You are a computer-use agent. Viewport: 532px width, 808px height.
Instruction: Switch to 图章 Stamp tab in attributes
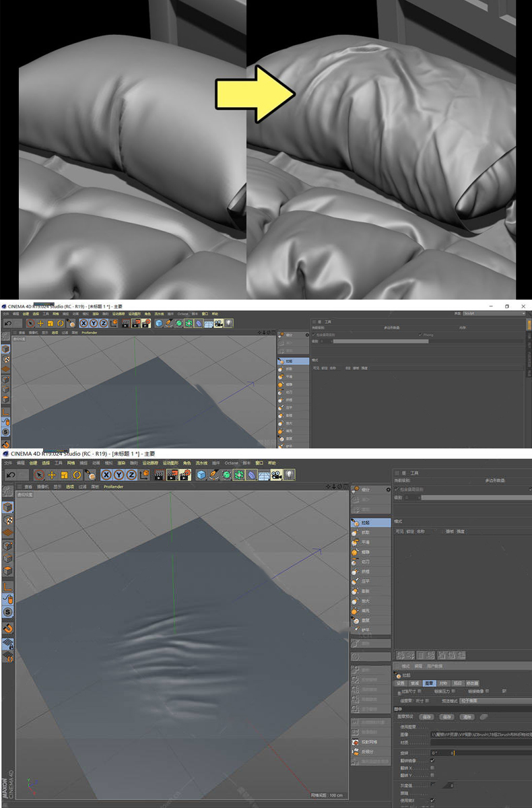430,683
